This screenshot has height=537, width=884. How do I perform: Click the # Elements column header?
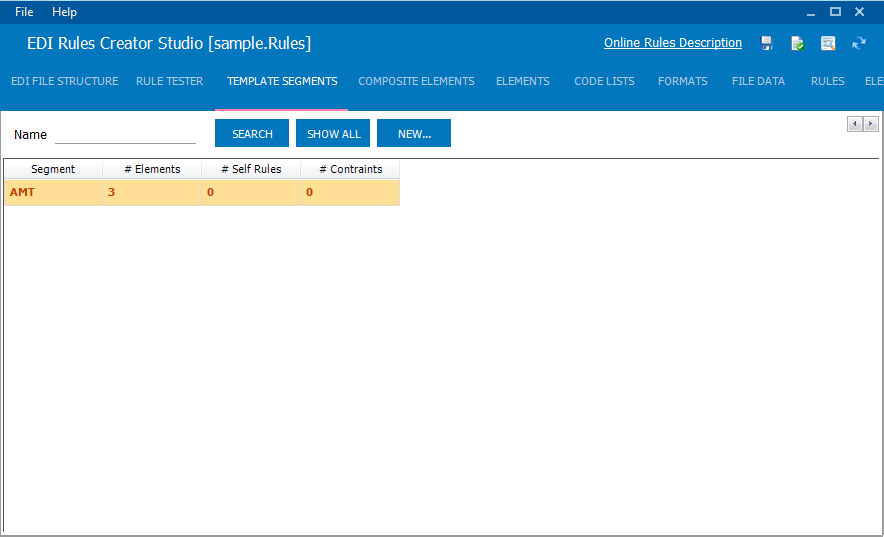(x=152, y=169)
